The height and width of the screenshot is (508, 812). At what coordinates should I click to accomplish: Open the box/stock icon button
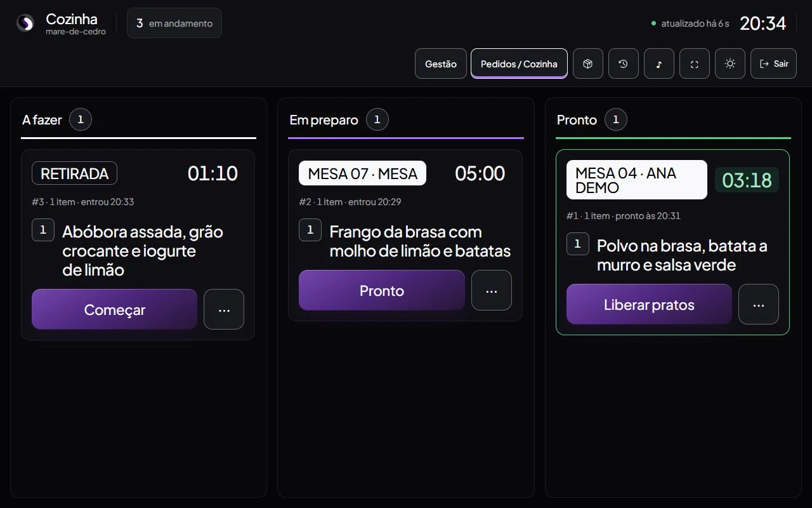tap(588, 63)
